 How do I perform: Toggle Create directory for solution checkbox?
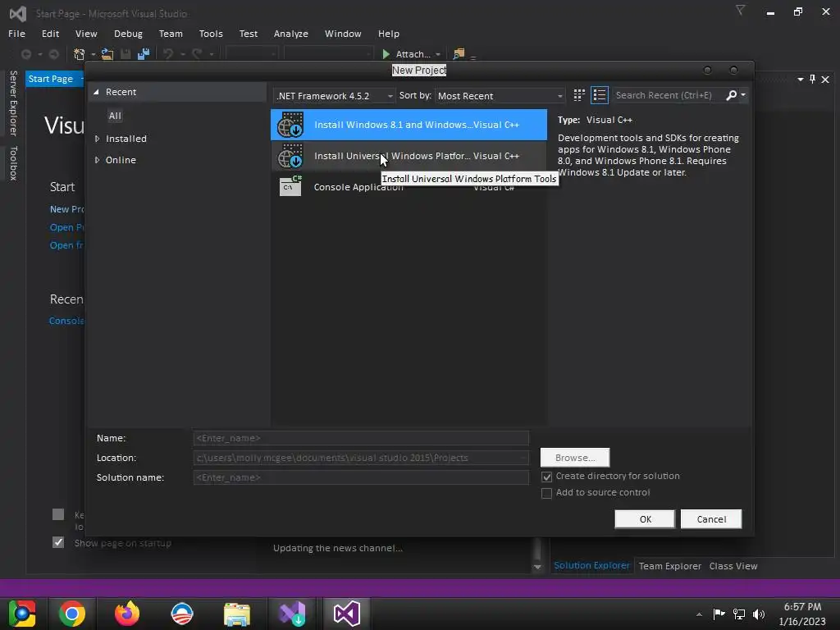coord(546,477)
